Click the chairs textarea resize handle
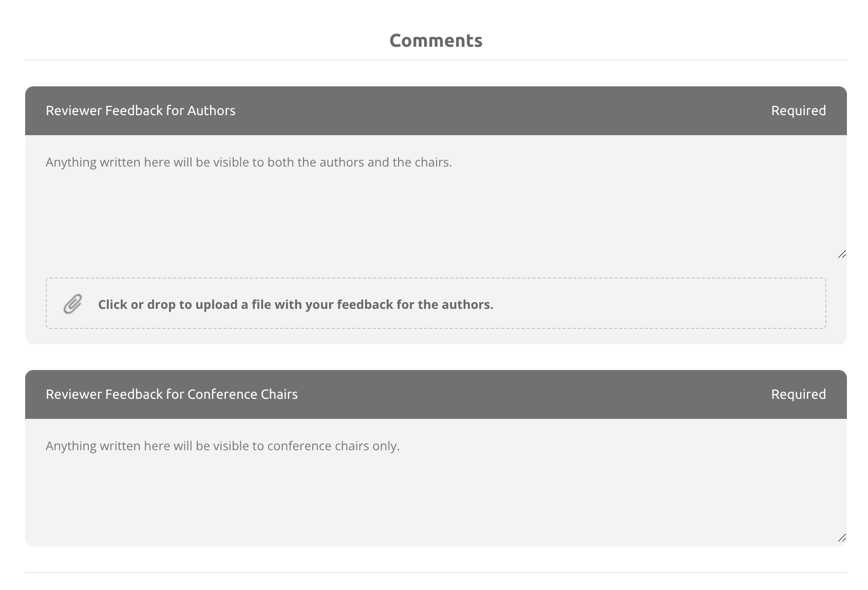Image resolution: width=868 pixels, height=590 pixels. click(842, 538)
